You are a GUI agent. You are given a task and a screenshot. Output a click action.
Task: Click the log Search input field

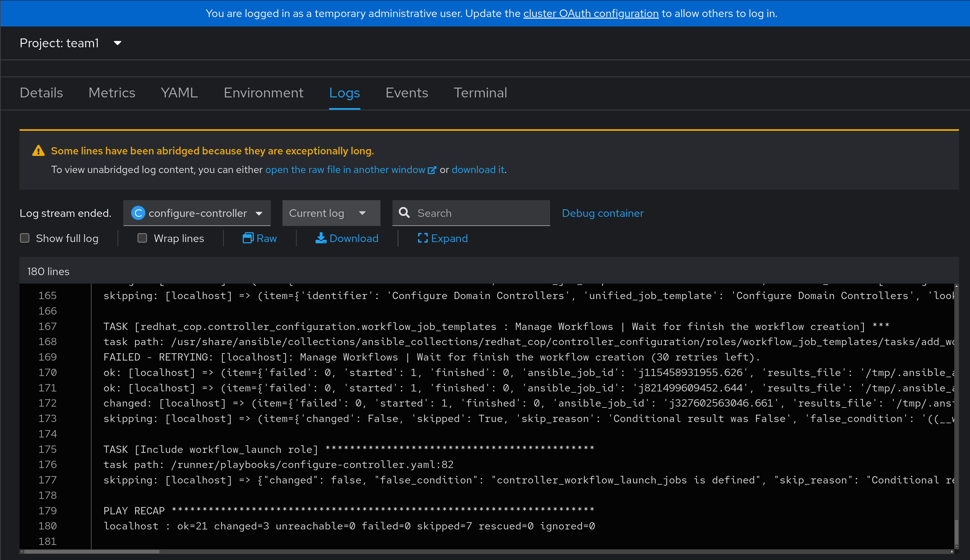471,213
